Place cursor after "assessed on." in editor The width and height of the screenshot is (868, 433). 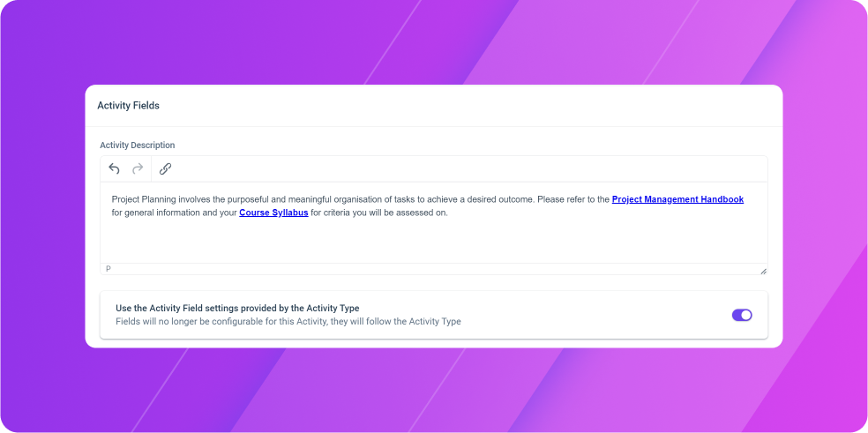(448, 213)
